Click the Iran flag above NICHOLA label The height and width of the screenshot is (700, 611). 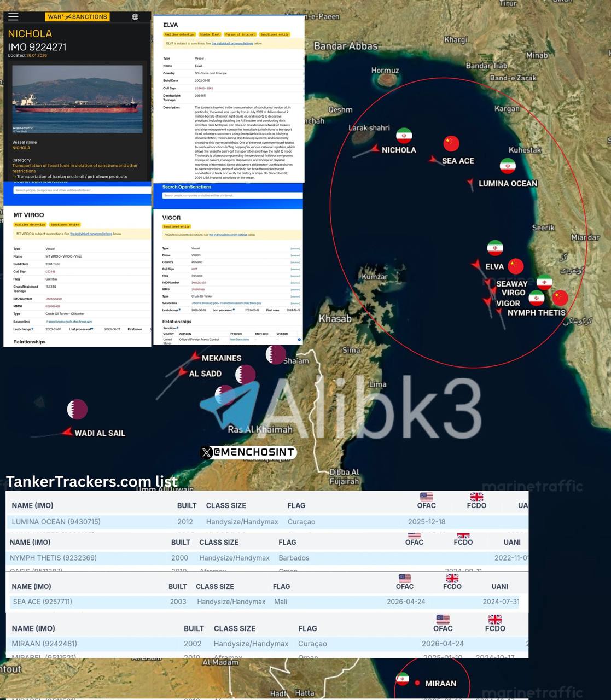pos(404,136)
